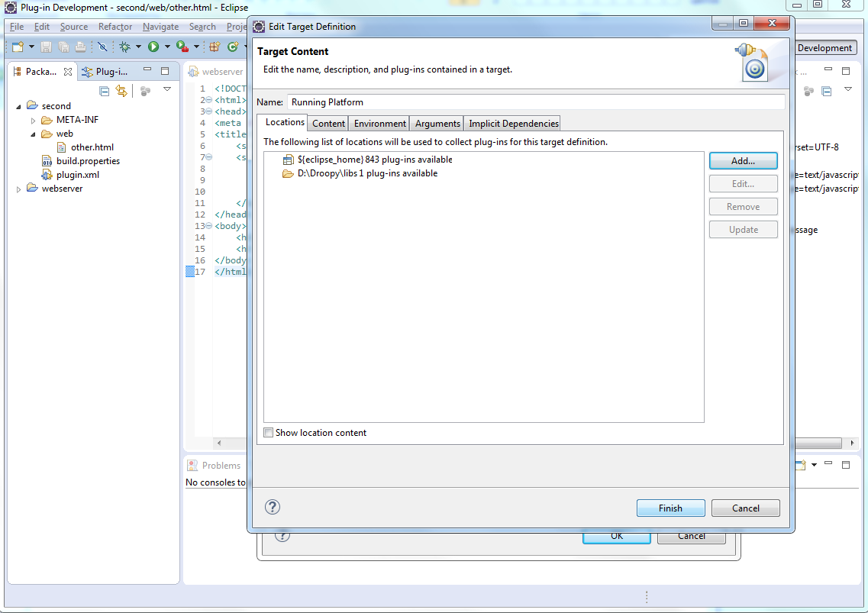
Task: Select the ${eclipse_home} location entry
Action: tap(375, 160)
